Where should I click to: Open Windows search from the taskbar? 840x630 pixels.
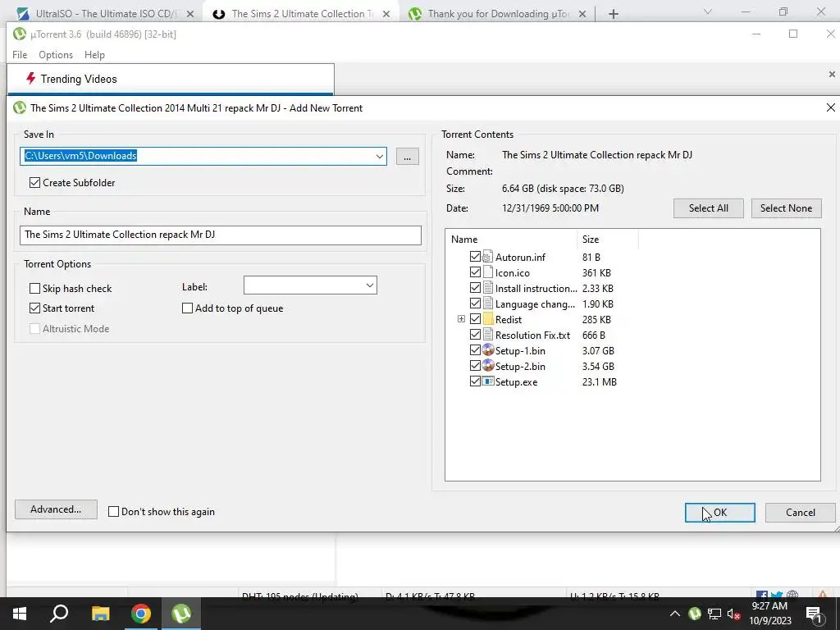coord(59,614)
